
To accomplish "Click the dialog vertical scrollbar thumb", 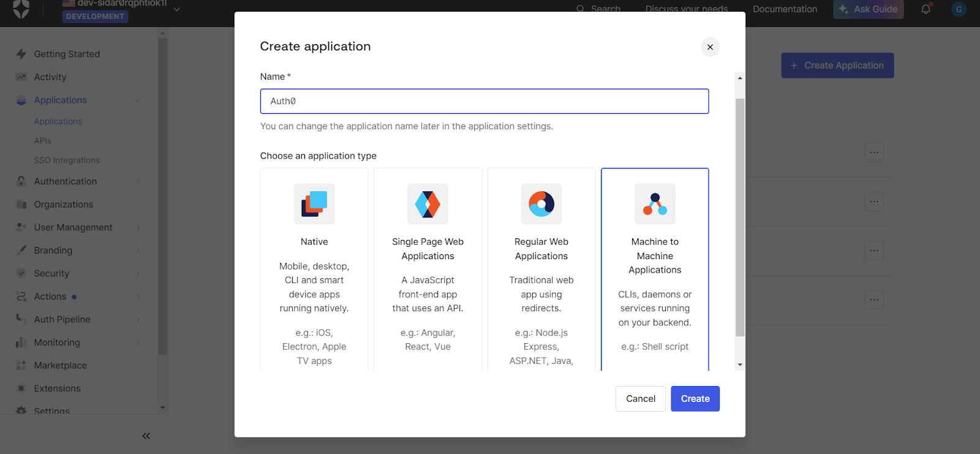I will point(740,218).
